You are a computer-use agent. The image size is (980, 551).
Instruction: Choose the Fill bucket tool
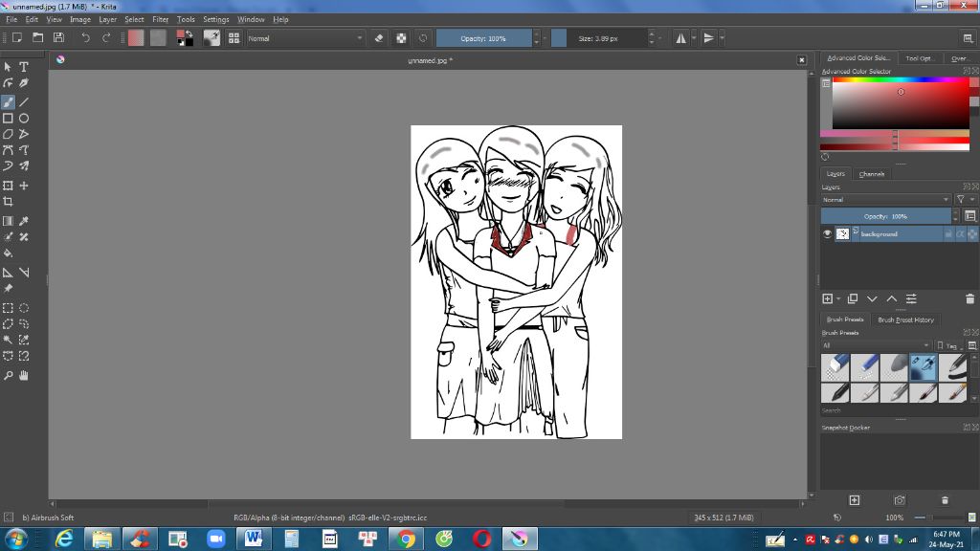click(8, 253)
